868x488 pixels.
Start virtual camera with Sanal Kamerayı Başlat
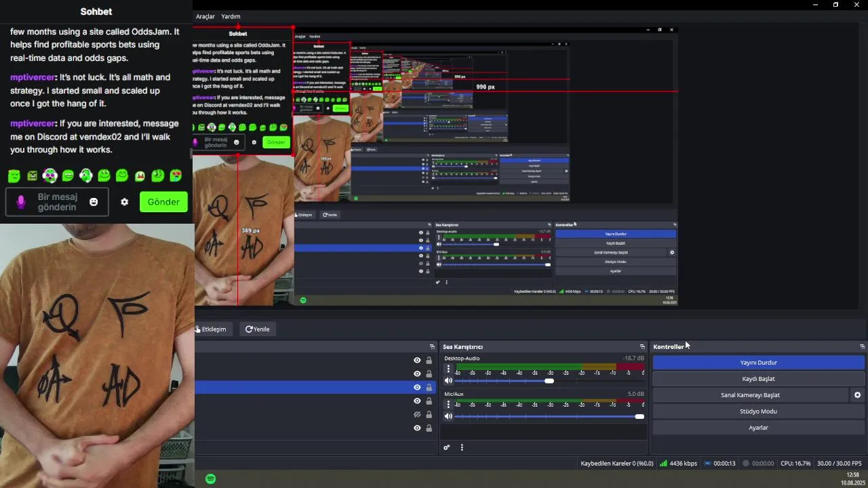click(750, 395)
